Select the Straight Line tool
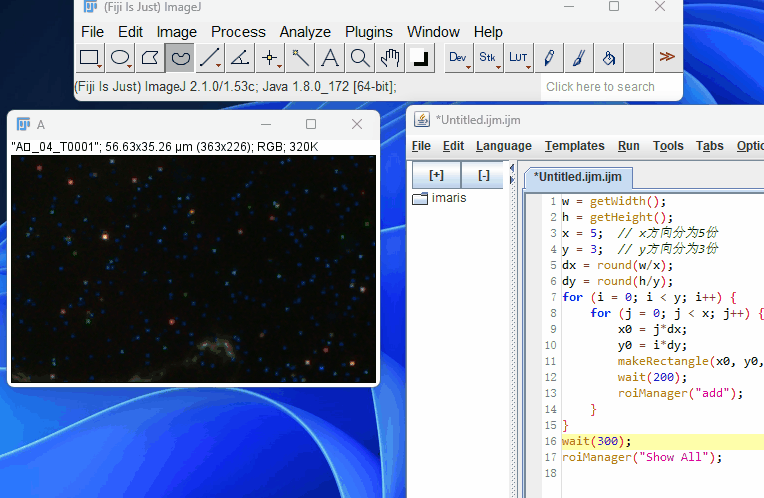Viewport: 764px width, 498px height. [210, 58]
